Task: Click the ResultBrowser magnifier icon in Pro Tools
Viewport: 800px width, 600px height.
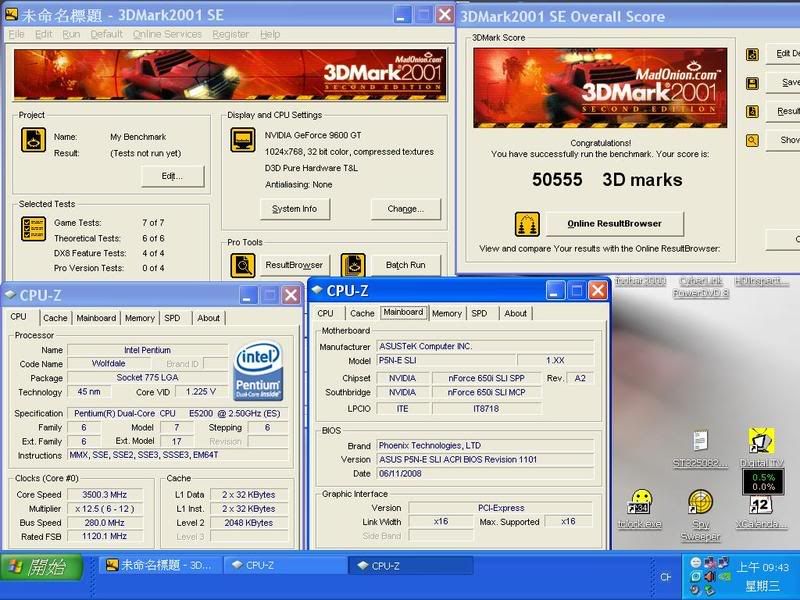Action: click(x=243, y=265)
